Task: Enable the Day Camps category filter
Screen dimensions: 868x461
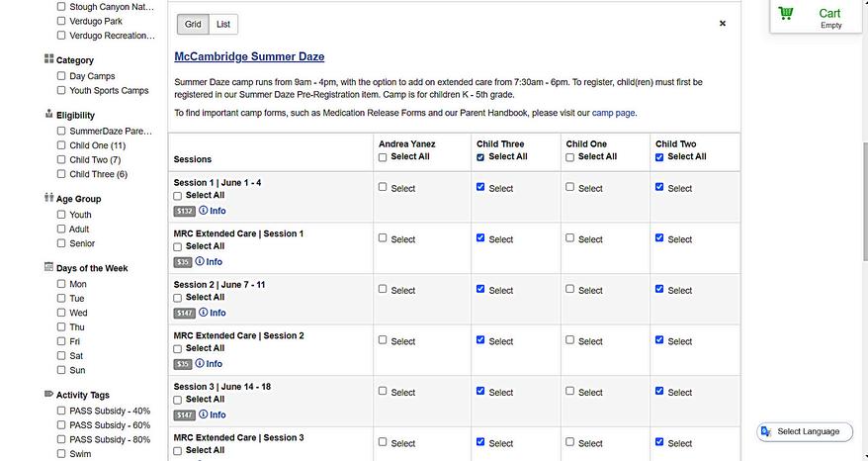Action: coord(62,76)
